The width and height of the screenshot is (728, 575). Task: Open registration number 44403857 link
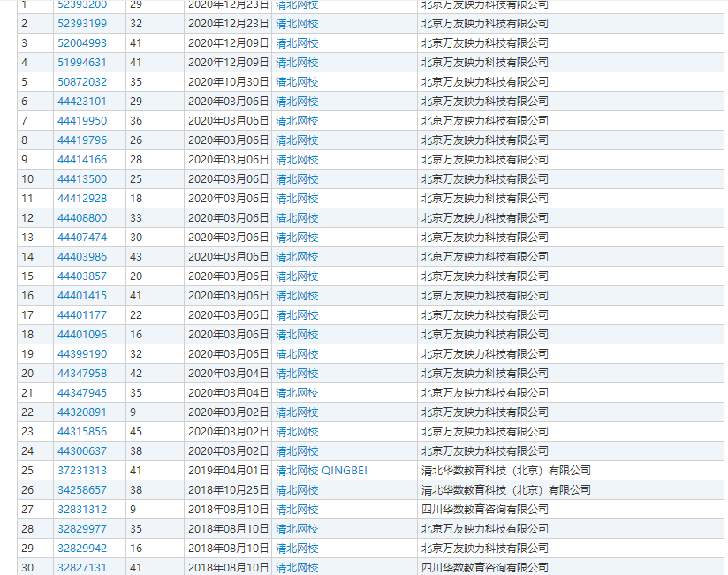(82, 276)
